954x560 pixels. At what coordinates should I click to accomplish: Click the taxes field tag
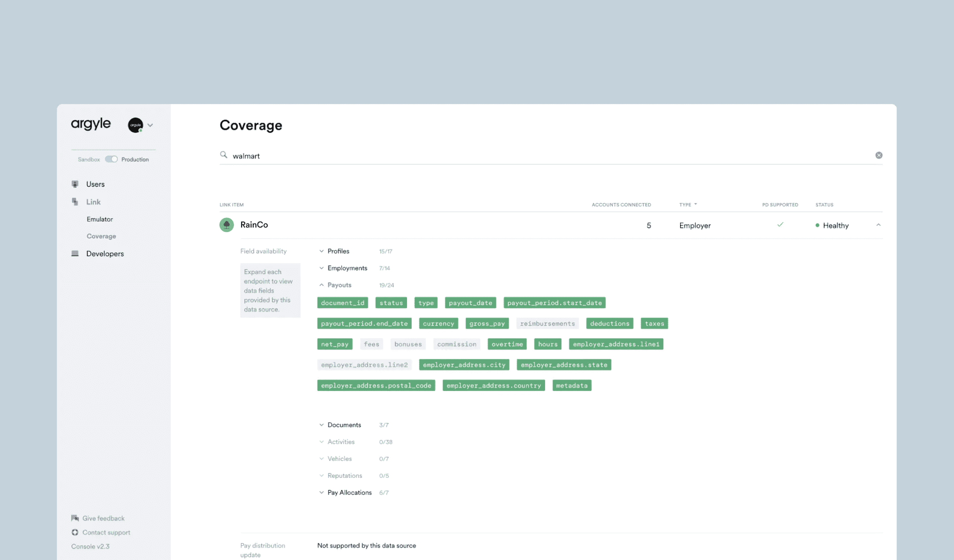point(655,323)
